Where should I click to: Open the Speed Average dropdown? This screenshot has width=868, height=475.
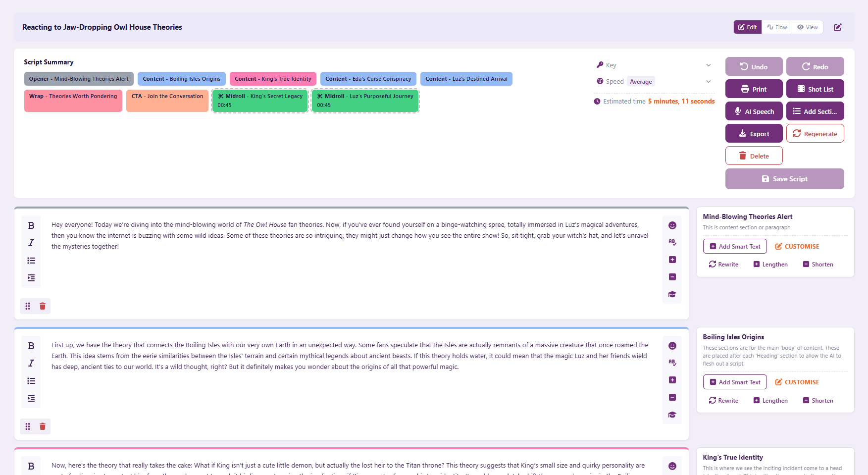pyautogui.click(x=654, y=81)
